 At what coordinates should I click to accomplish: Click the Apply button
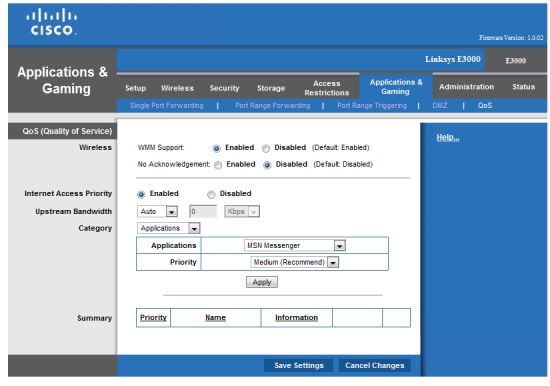coord(262,282)
